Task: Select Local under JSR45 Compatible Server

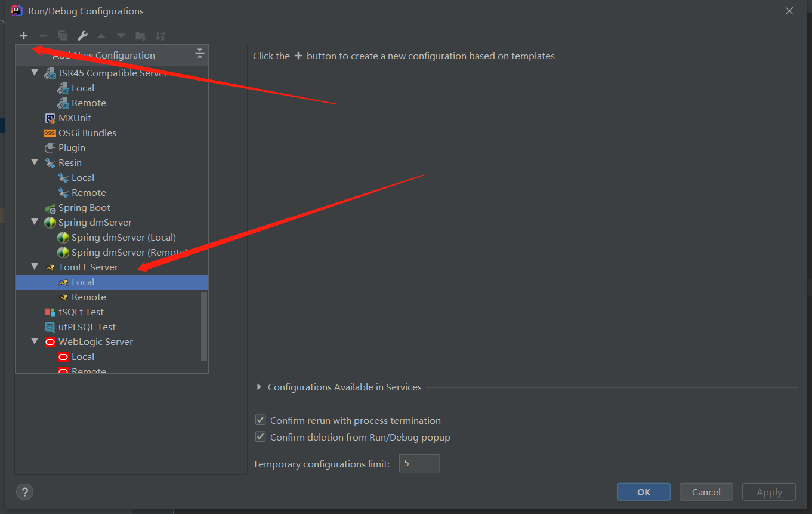Action: coord(112,88)
